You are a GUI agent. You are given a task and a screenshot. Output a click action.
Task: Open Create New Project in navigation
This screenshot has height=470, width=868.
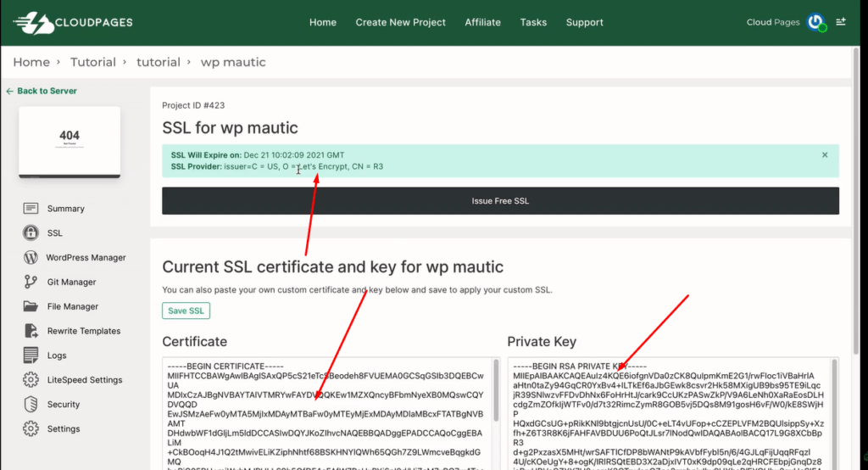coord(400,22)
